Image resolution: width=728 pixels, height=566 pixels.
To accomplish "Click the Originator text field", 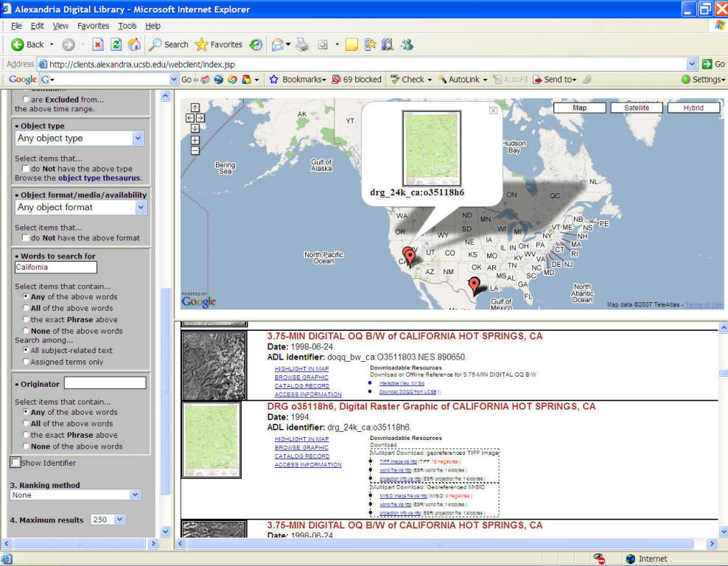I will pos(105,382).
